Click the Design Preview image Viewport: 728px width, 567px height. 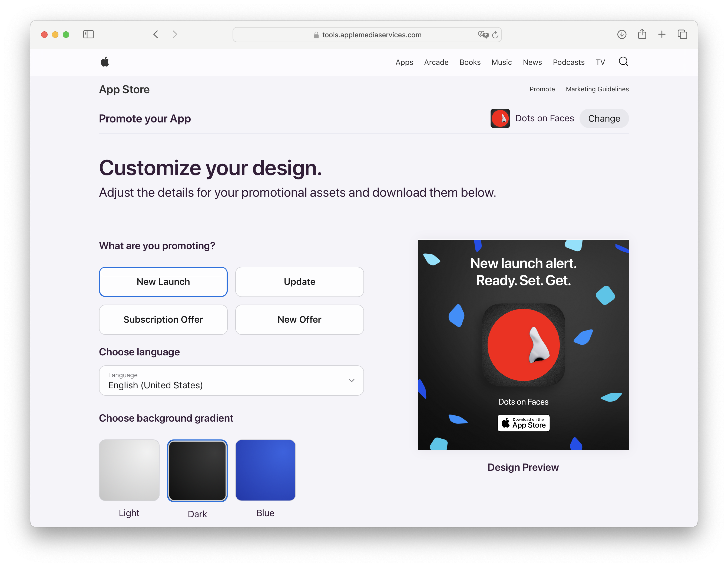(x=523, y=345)
